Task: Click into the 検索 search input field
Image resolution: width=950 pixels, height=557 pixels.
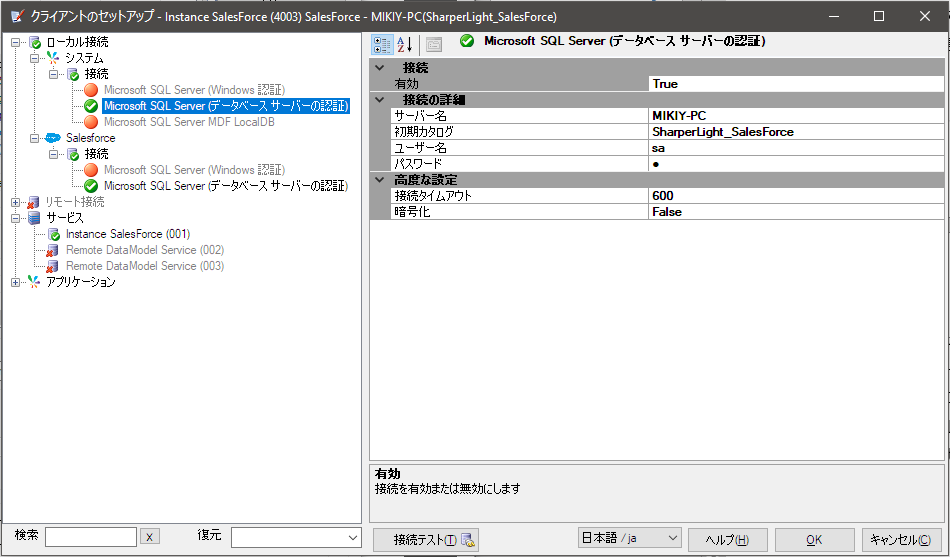Action: coord(90,538)
